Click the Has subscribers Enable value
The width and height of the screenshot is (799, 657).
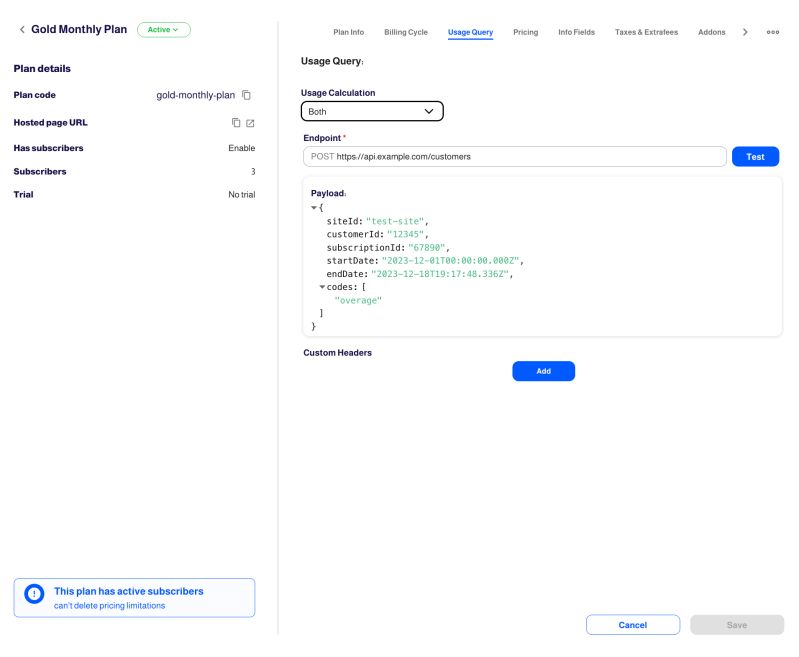tap(242, 148)
